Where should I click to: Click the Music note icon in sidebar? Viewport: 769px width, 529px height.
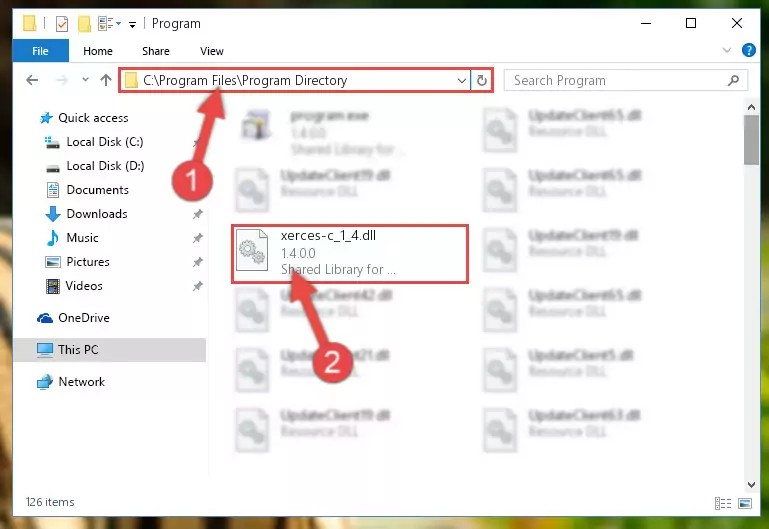point(52,238)
